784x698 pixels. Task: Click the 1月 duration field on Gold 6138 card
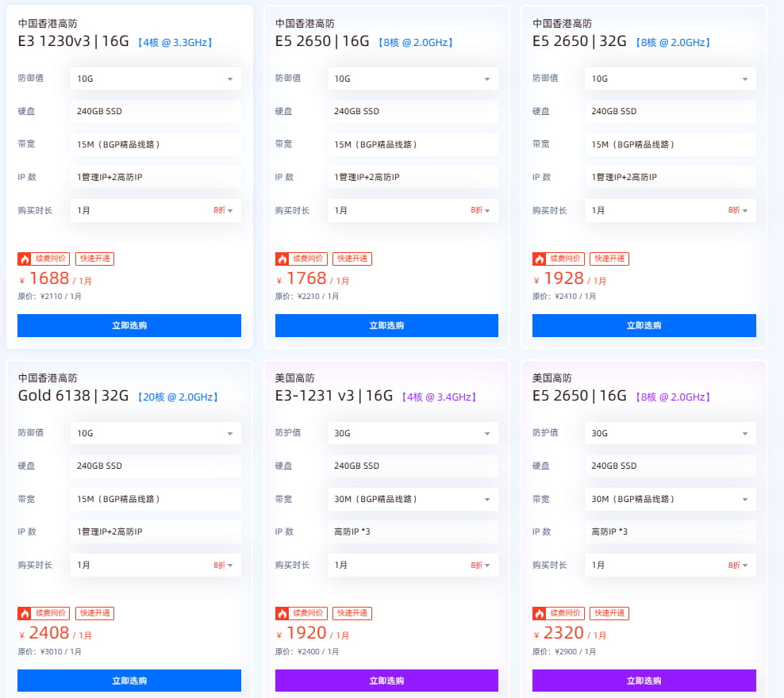click(x=95, y=566)
